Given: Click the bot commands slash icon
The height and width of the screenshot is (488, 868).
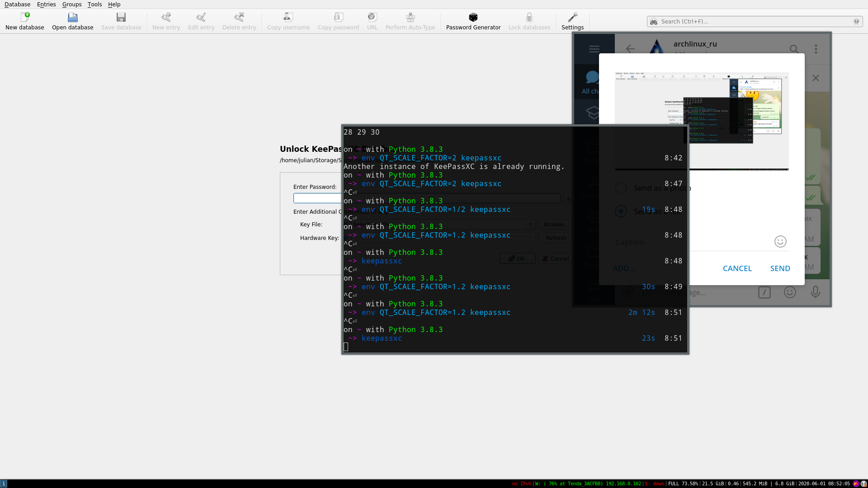Looking at the screenshot, I should click(764, 292).
